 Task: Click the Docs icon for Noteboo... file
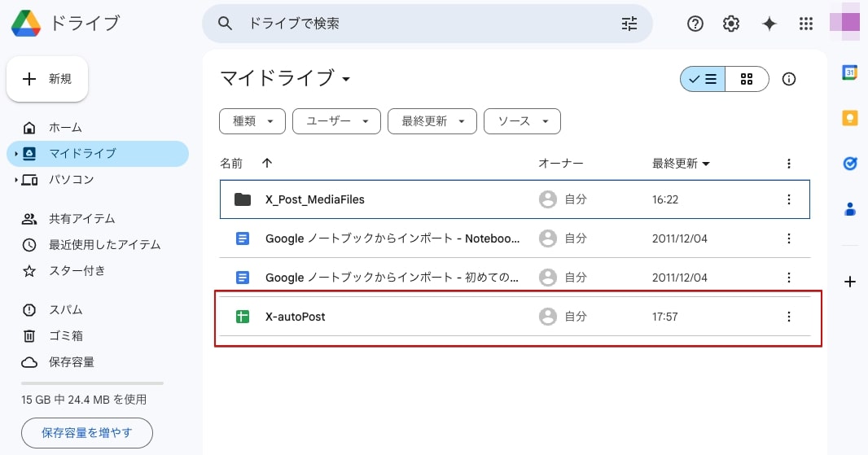pos(243,238)
